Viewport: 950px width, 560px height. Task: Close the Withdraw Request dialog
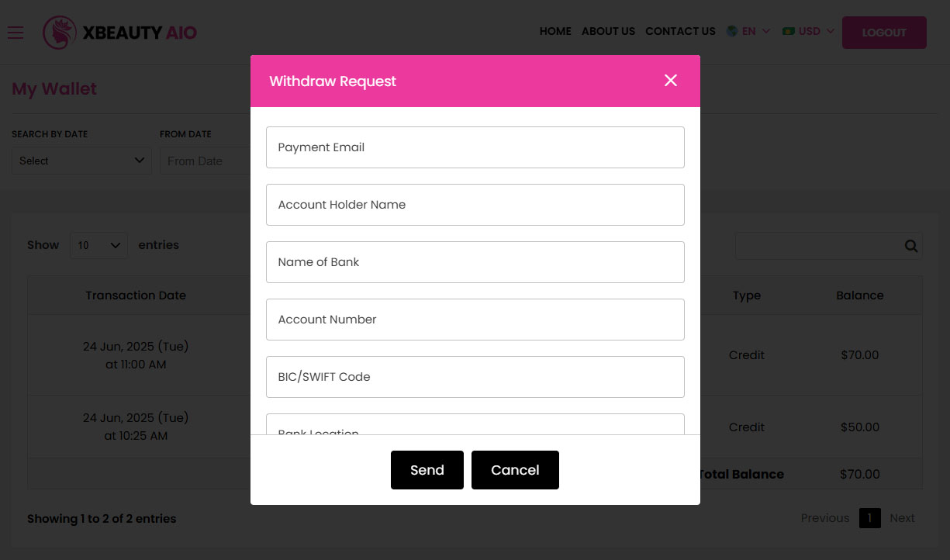coord(670,80)
